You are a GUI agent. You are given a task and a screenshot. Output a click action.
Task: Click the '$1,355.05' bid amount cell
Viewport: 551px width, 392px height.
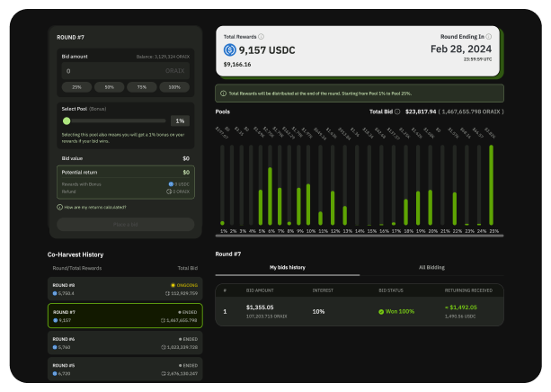pyautogui.click(x=260, y=307)
